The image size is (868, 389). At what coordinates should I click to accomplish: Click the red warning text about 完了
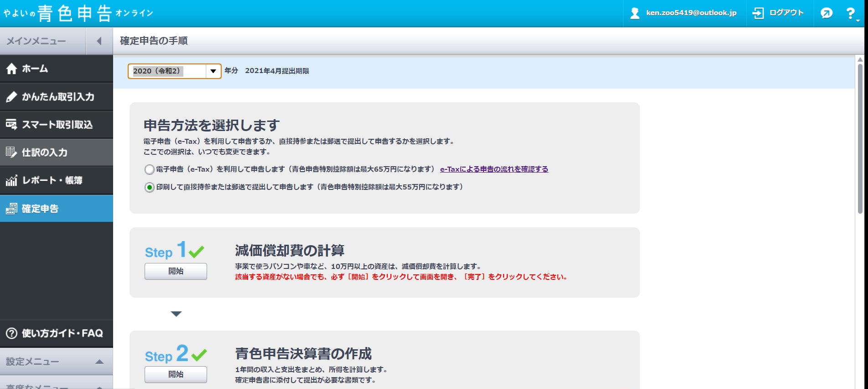point(402,277)
